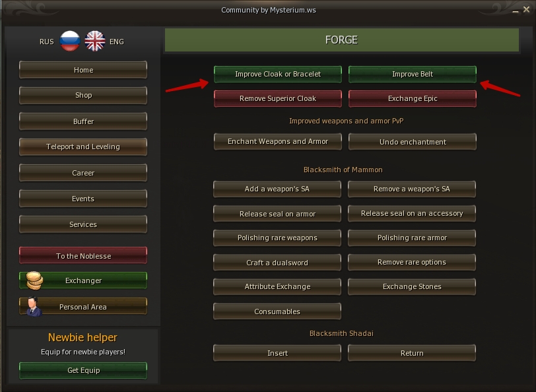This screenshot has width=536, height=392.
Task: Select Add a weapon's SA
Action: (277, 189)
